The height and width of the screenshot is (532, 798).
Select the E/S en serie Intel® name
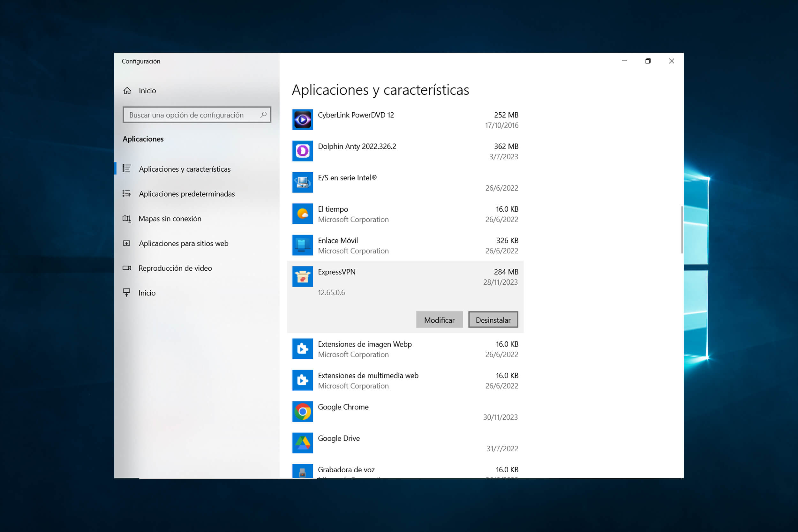(x=347, y=178)
